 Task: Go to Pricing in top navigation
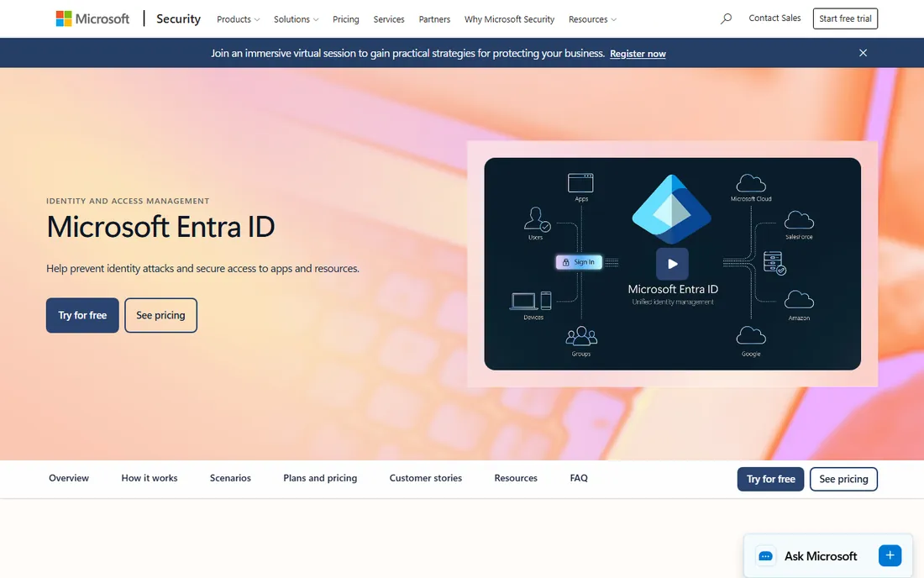(x=345, y=19)
